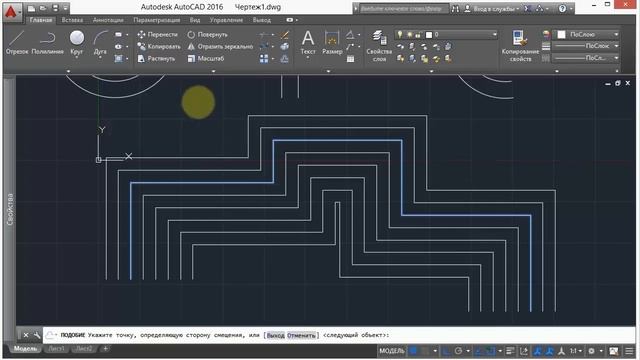
Task: Open the linetype ПоСл... dropdown
Action: tap(587, 58)
